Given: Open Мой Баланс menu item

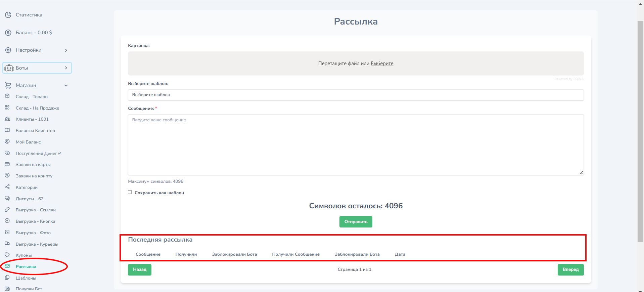Looking at the screenshot, I should [28, 142].
